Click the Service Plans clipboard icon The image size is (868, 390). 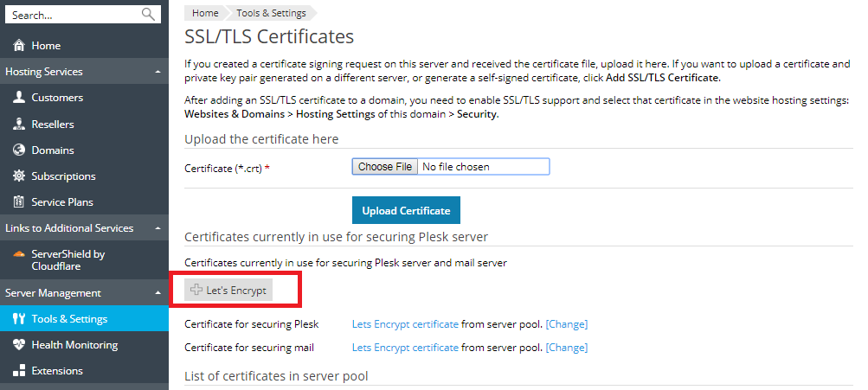[19, 201]
